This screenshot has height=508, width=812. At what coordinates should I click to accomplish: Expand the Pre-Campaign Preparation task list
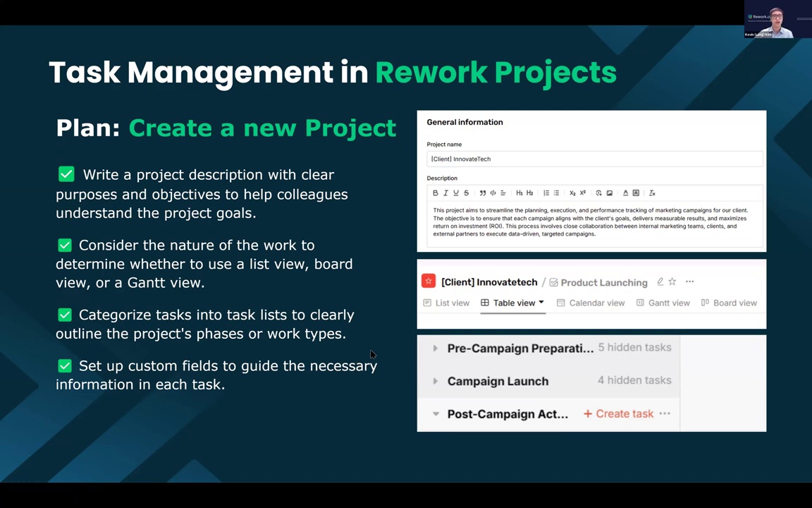pyautogui.click(x=435, y=349)
